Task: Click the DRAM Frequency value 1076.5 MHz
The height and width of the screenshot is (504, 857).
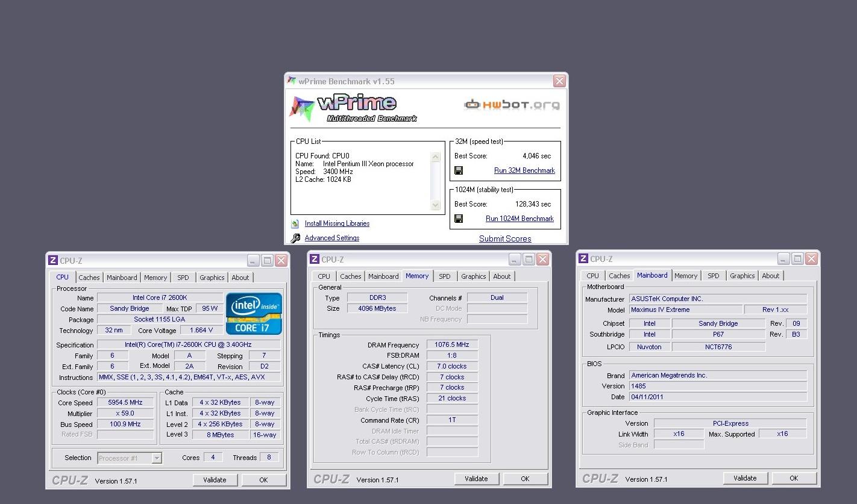Action: click(x=452, y=345)
